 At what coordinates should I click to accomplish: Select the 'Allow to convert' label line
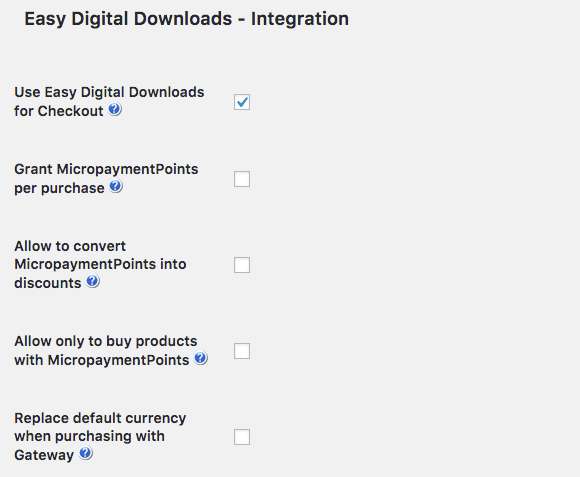coord(70,246)
